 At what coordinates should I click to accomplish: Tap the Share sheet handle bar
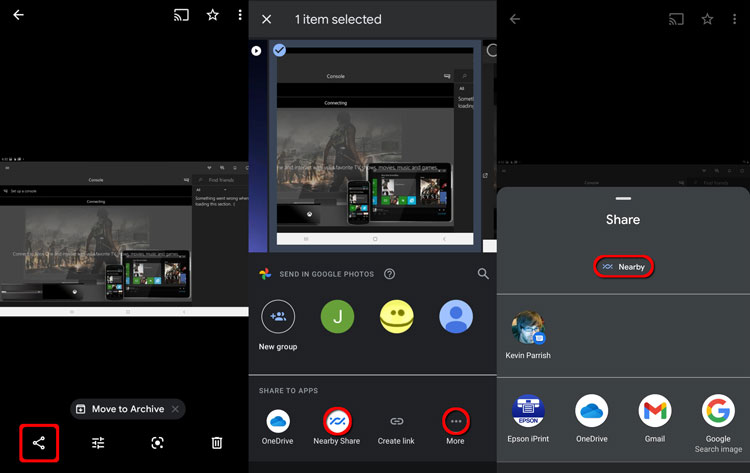(623, 198)
